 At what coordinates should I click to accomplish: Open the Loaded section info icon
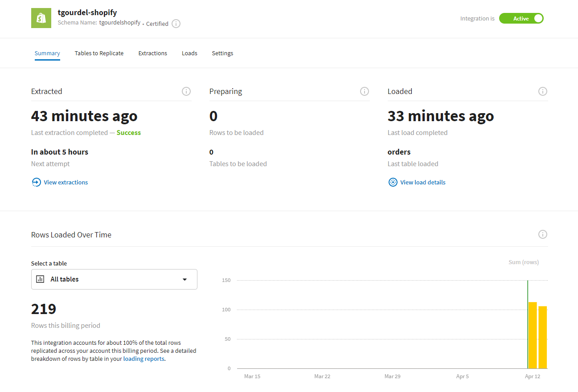pos(542,91)
